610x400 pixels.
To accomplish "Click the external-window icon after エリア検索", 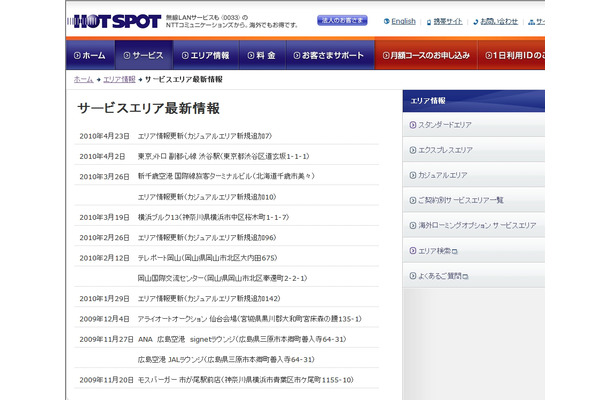I will click(454, 251).
